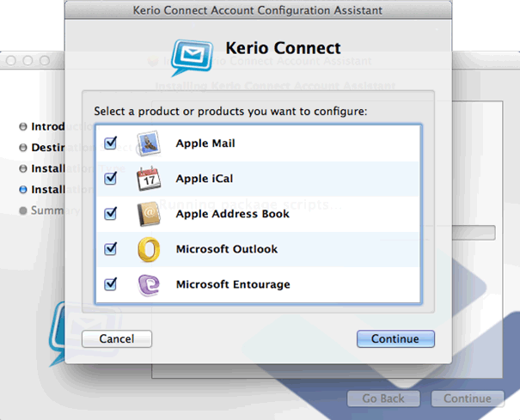Click the Apple Mail stamp icon
Viewport: 520px width, 420px height.
(149, 143)
